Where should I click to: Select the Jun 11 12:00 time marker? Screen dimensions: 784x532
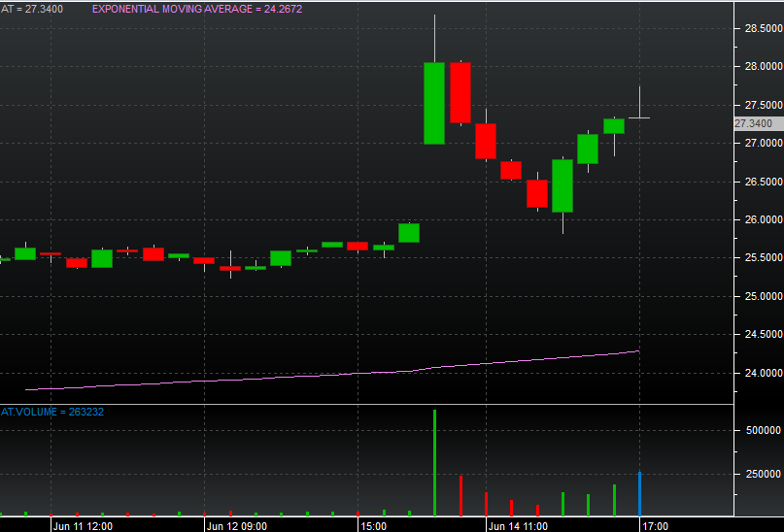[x=84, y=526]
